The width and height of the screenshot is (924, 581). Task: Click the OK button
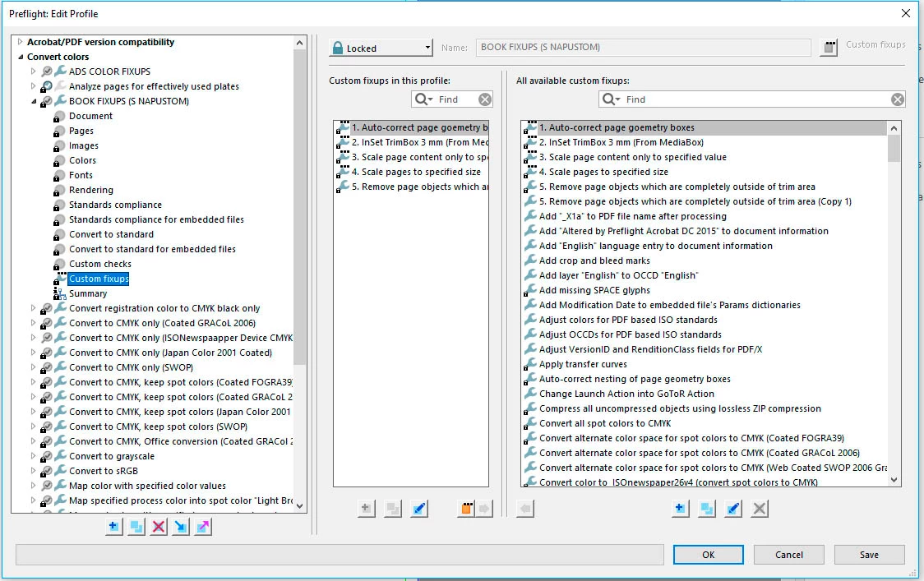[709, 555]
